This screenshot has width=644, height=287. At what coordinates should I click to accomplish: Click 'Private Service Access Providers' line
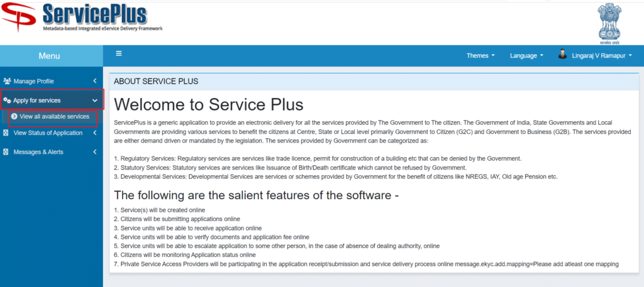[366, 264]
